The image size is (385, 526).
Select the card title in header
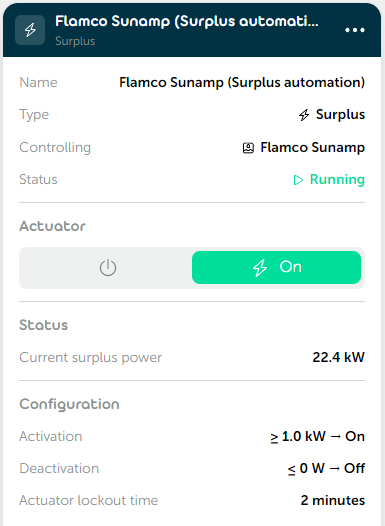[187, 21]
